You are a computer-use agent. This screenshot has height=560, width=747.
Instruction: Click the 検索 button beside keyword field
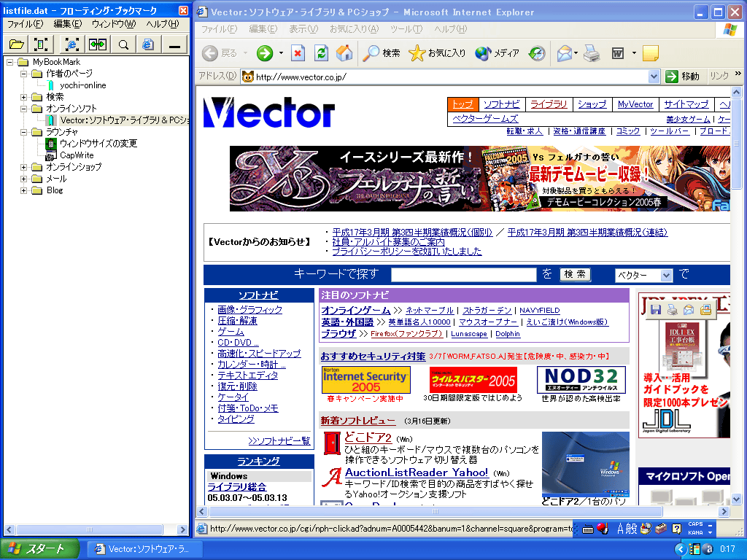point(575,274)
